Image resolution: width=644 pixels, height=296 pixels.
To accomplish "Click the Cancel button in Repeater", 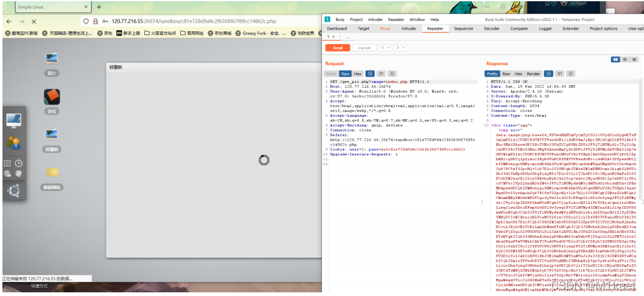I will click(364, 48).
